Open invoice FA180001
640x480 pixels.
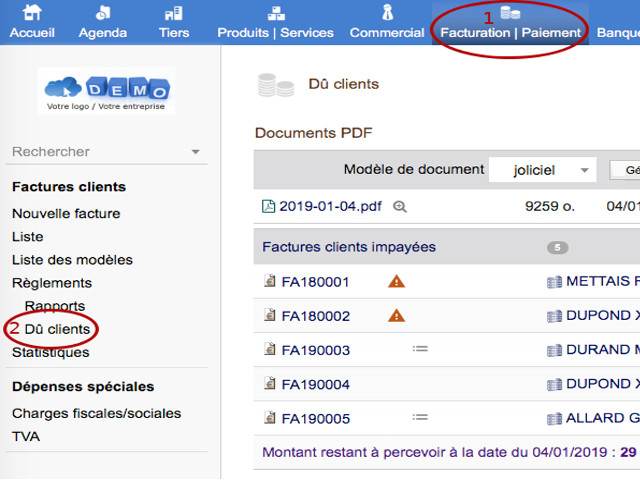[x=315, y=282]
